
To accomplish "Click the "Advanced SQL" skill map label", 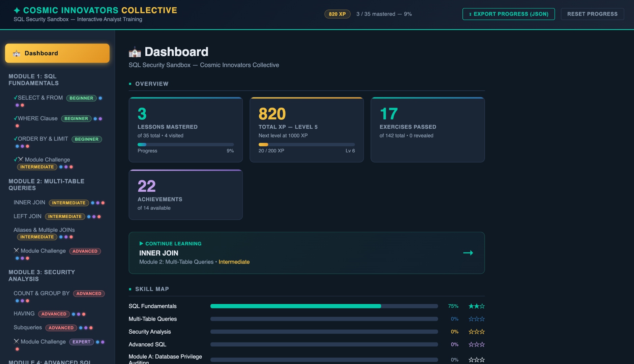I will [x=147, y=344].
